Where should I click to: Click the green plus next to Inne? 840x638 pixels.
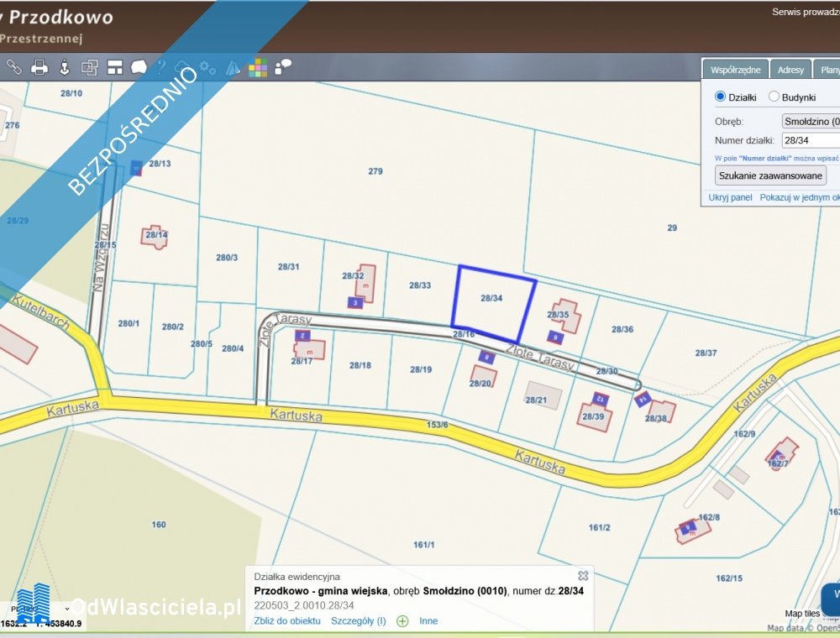402,620
